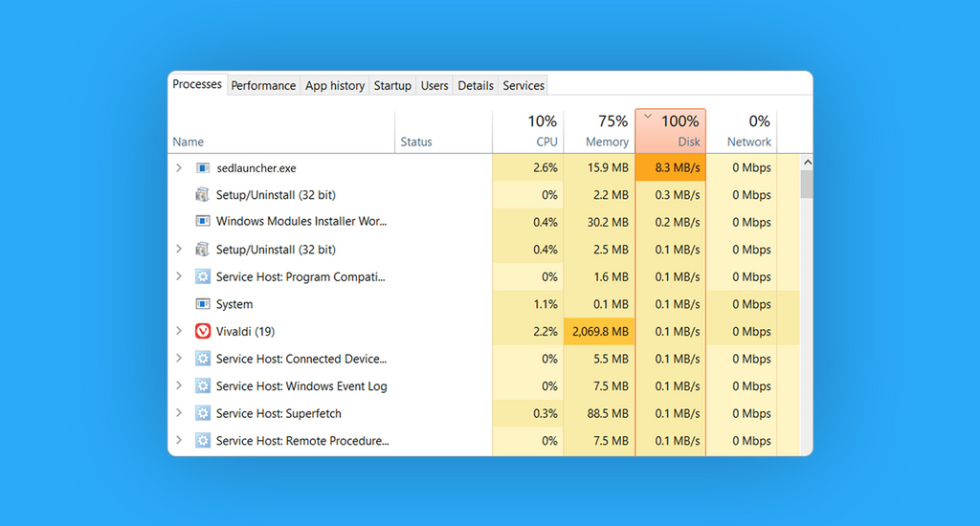Click the Network column header

[x=741, y=131]
